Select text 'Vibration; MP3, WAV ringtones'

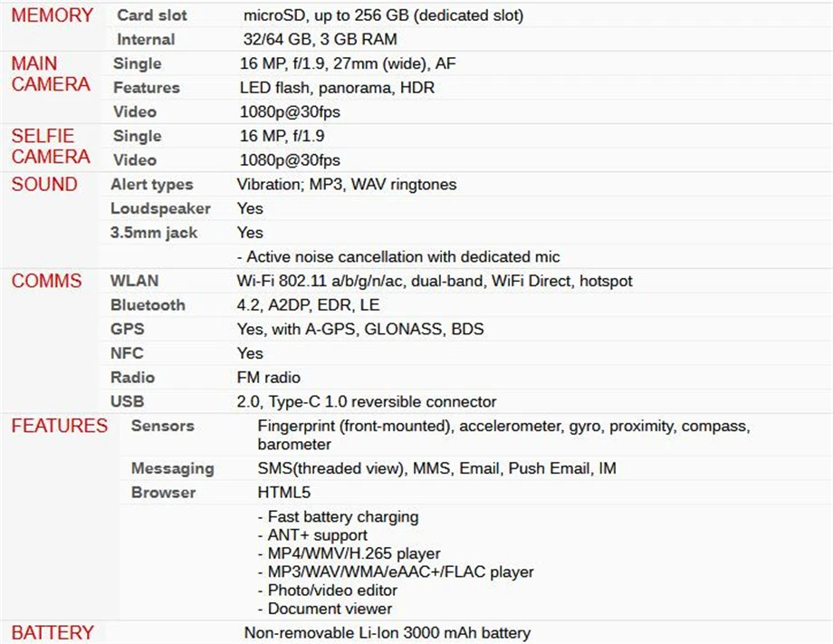click(347, 185)
